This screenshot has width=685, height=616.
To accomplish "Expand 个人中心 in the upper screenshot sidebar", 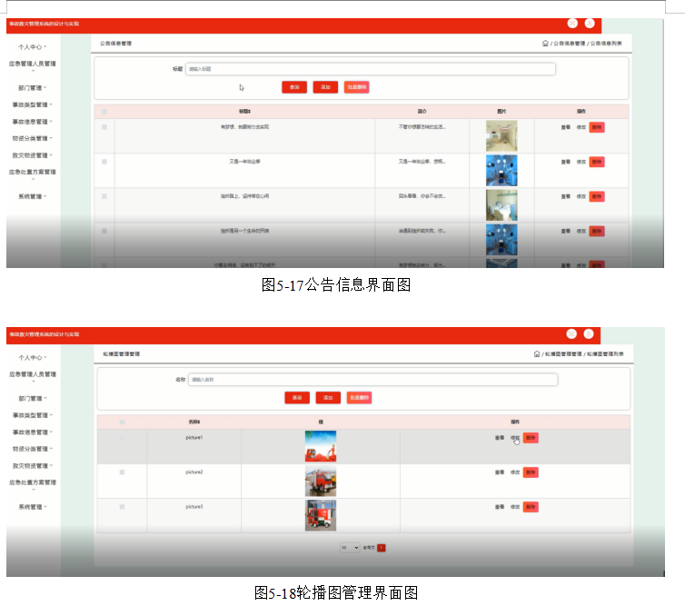I will [33, 46].
